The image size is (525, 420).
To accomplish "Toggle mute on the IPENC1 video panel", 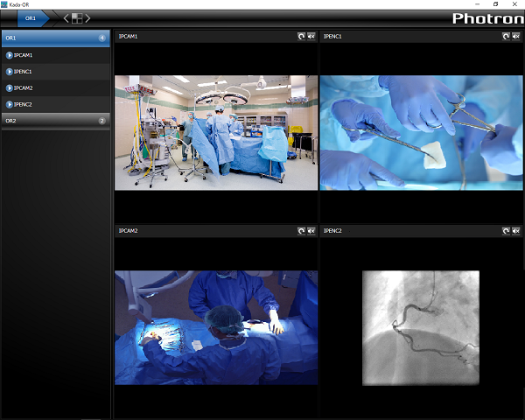I will 515,37.
